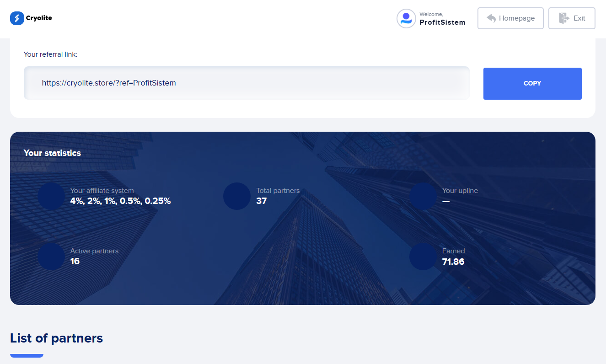Viewport: 606px width, 364px height.
Task: Click the Active partners count 16
Action: (x=75, y=261)
